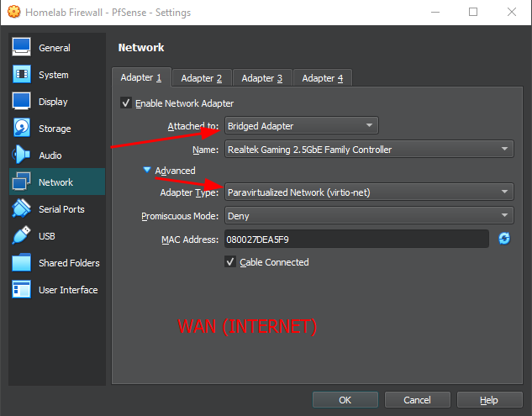The width and height of the screenshot is (532, 416).
Task: Click the MAC Address input field
Action: 356,239
